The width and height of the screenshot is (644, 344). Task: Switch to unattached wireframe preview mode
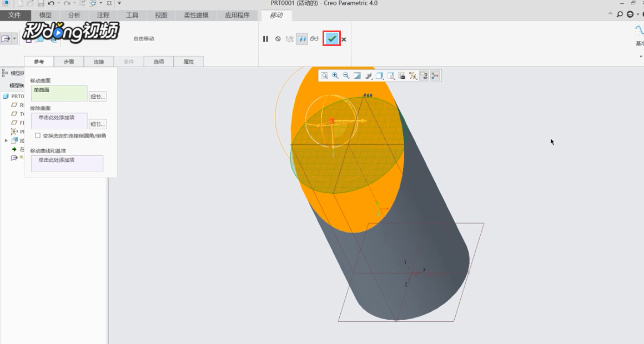coord(290,39)
